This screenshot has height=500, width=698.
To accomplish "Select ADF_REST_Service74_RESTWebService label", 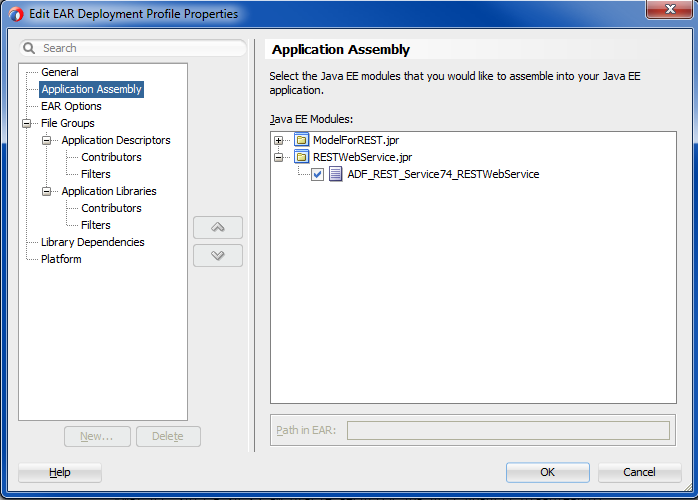I will coord(443,174).
